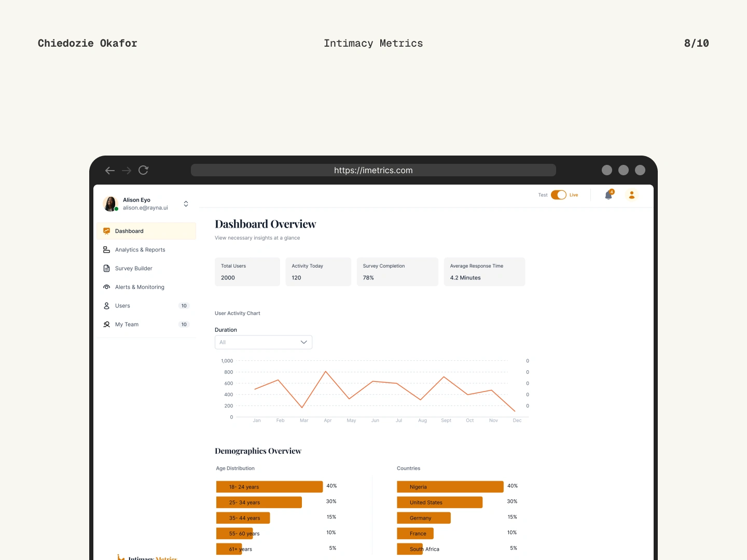Select the Dashboard chart icon in sidebar

[106, 231]
